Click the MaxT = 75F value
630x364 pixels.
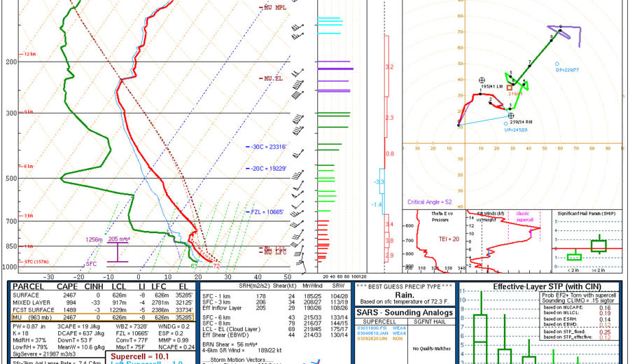pyautogui.click(x=130, y=347)
